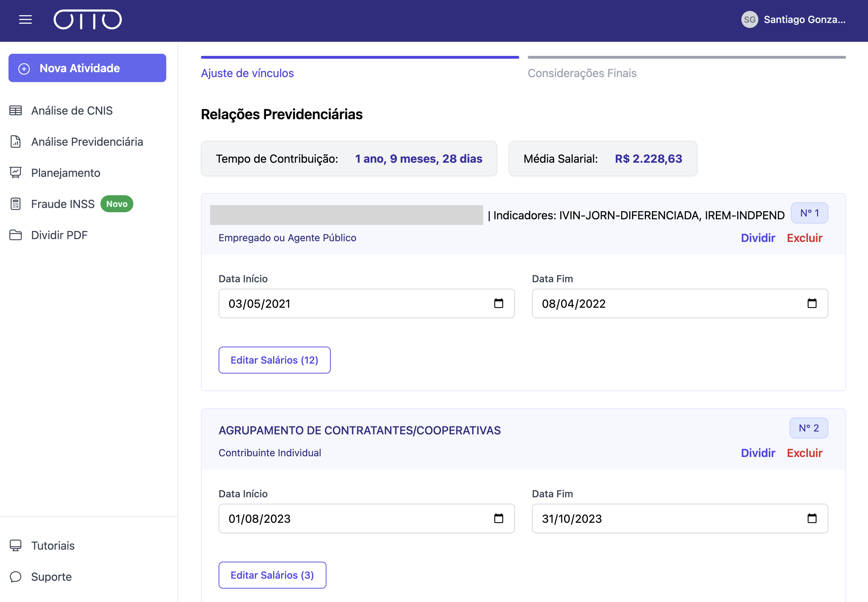This screenshot has width=868, height=602.
Task: Click Data Início field showing 03/05/2021
Action: click(366, 303)
